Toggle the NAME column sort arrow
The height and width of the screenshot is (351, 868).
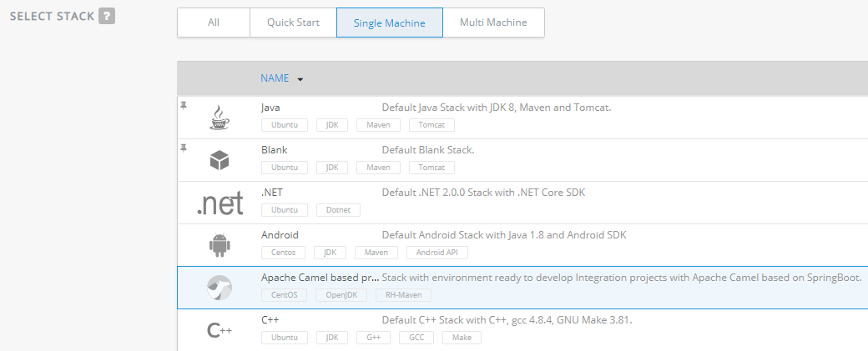tap(300, 79)
